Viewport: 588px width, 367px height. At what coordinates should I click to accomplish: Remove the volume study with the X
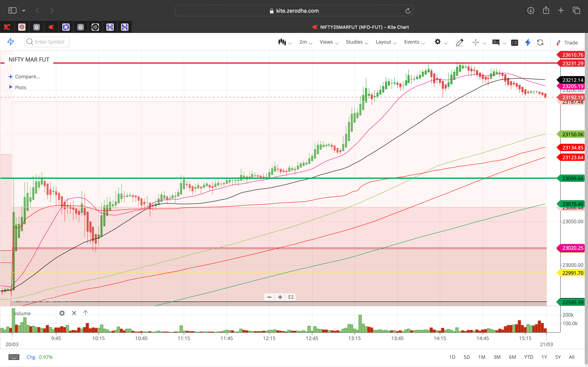pos(74,313)
